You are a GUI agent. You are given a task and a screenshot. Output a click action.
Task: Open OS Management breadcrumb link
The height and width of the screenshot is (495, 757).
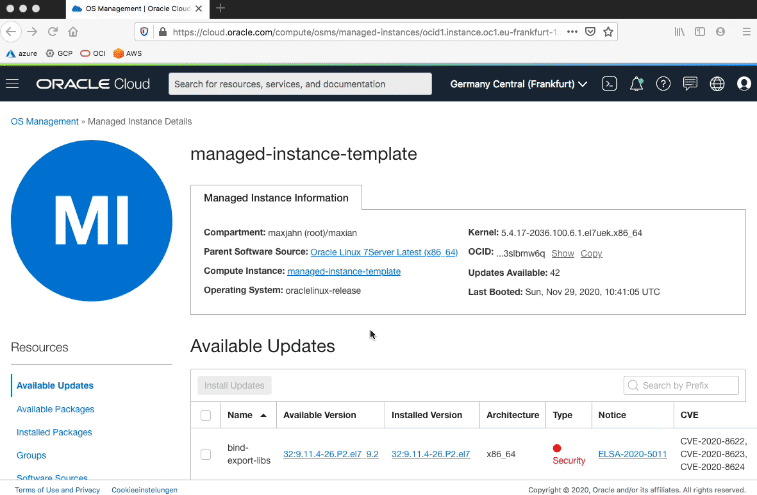point(44,122)
